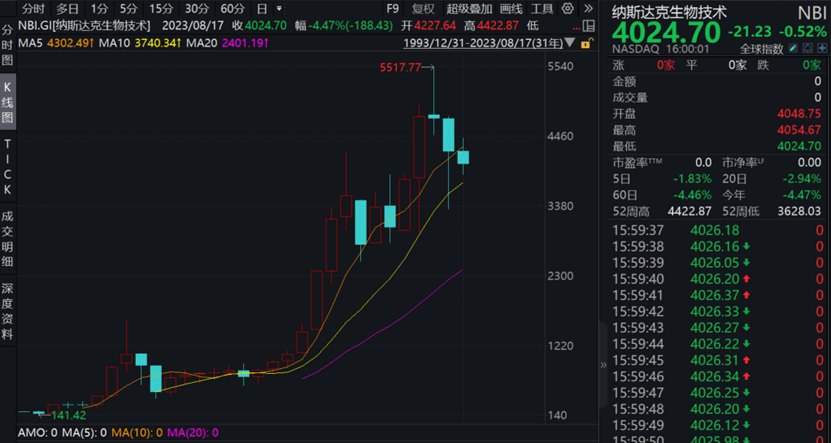
Task: Switch to 5分 five-minute period
Action: click(127, 9)
